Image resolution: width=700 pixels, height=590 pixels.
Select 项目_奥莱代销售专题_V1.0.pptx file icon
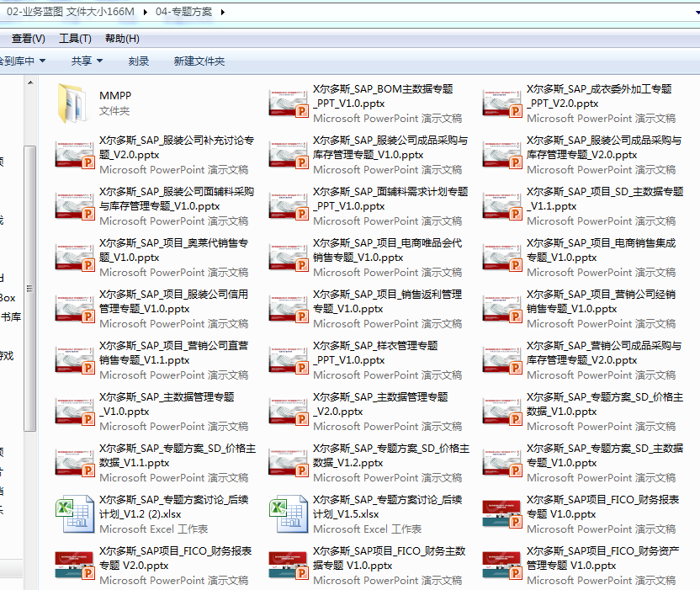[x=75, y=258]
